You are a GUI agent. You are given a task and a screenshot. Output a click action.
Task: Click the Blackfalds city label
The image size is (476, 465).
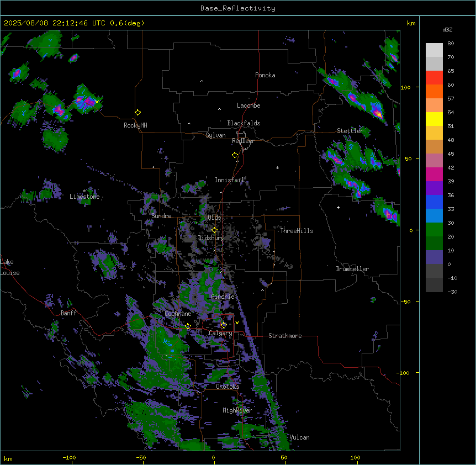244,123
